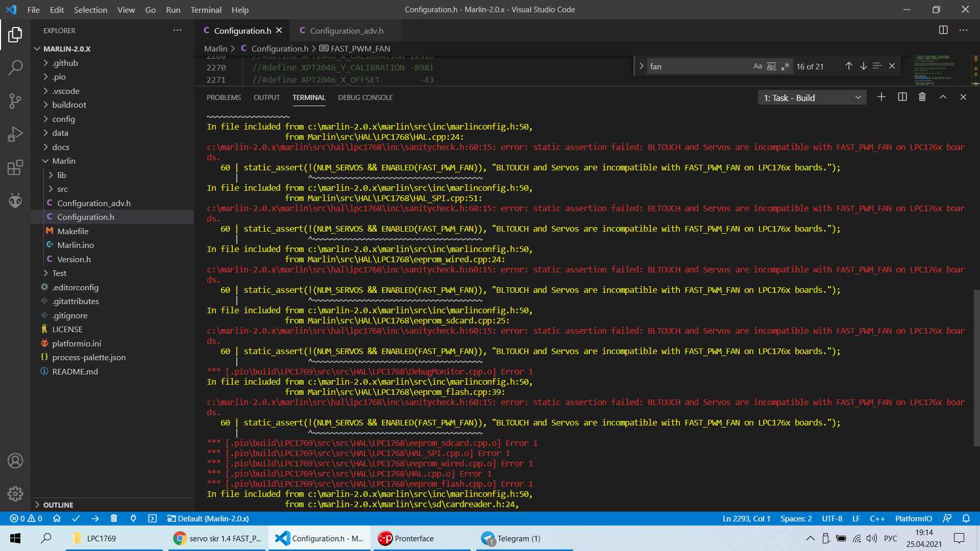Expand the config folder
980x551 pixels.
pyautogui.click(x=112, y=119)
